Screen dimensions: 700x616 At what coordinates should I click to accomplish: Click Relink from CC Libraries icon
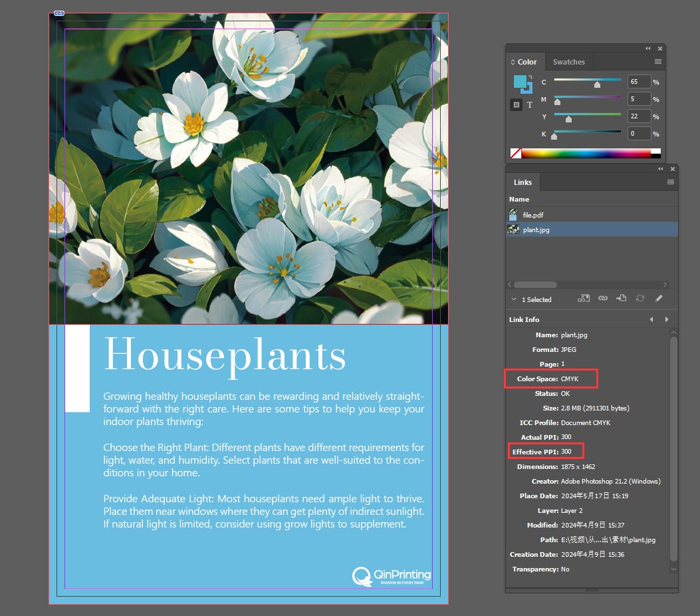pos(584,299)
